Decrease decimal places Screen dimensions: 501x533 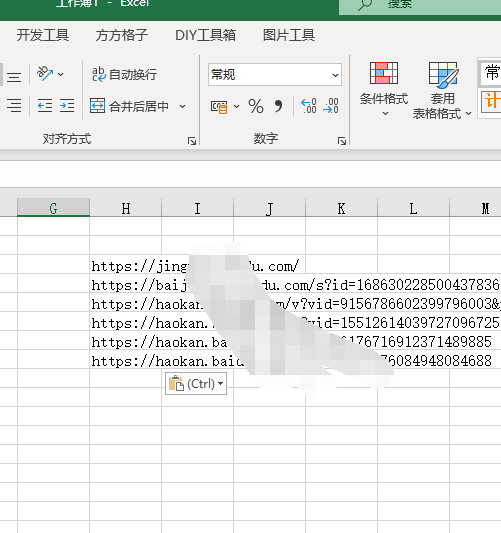(331, 106)
